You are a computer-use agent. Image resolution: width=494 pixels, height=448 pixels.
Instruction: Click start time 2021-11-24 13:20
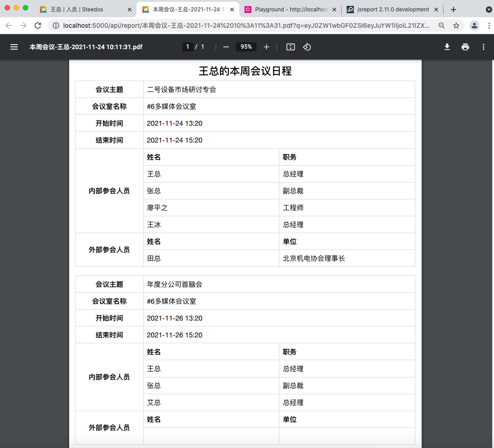[x=175, y=123]
